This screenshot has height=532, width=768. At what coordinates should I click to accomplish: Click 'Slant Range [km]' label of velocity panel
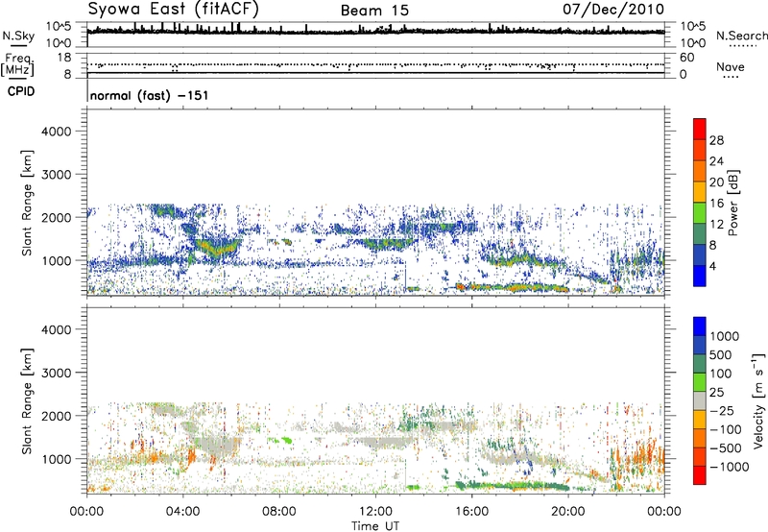tap(27, 401)
